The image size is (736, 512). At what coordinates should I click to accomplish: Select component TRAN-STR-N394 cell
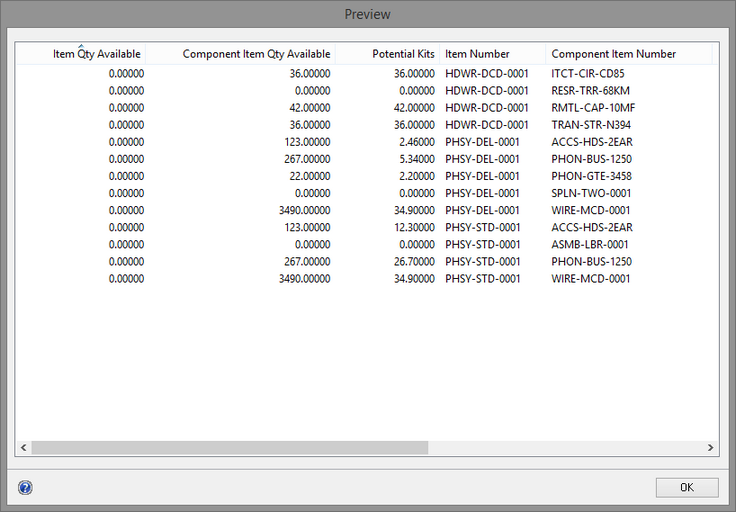point(591,125)
